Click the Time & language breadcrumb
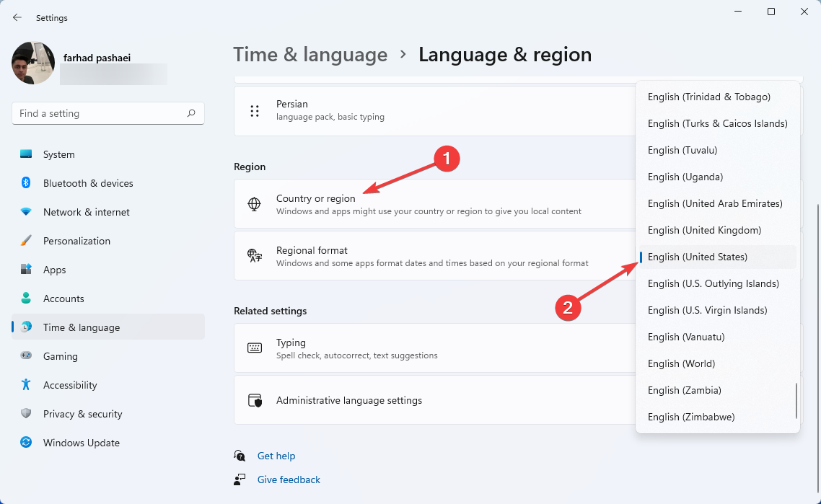This screenshot has width=821, height=504. (310, 54)
